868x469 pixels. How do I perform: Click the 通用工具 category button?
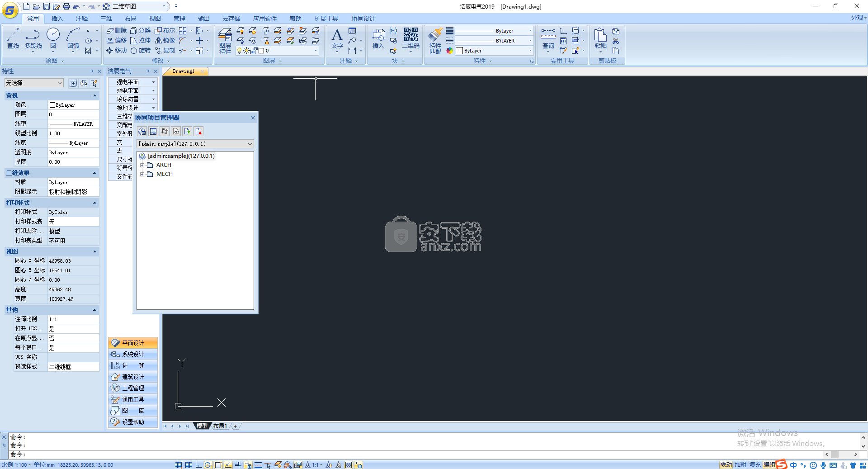pyautogui.click(x=133, y=399)
